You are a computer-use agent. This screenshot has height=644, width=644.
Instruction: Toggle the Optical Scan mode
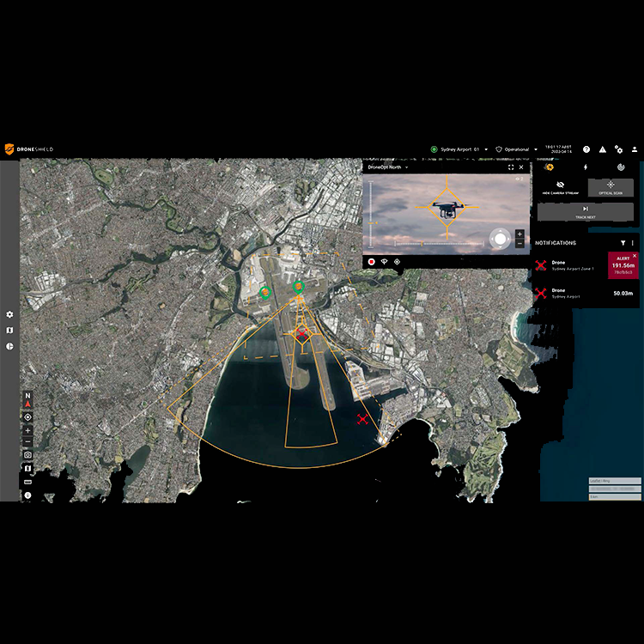[x=611, y=187]
